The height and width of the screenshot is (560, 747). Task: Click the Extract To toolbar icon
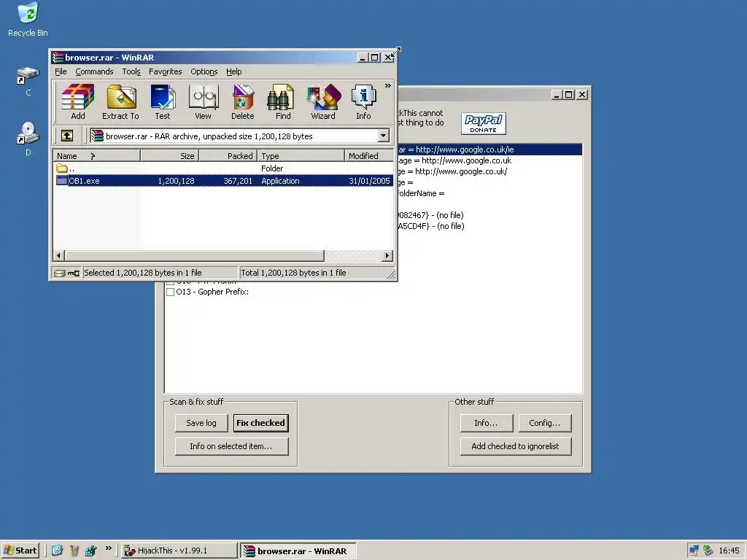pos(120,102)
